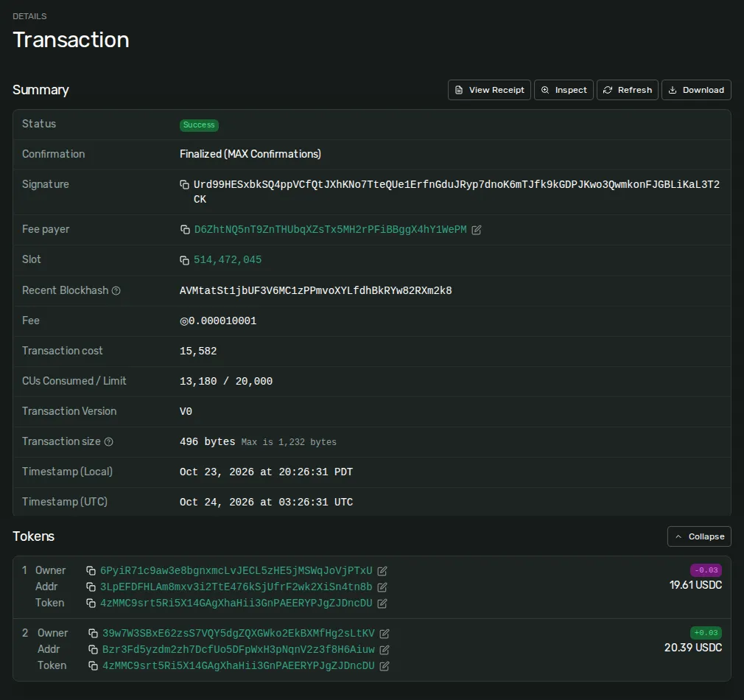Open token 1 mint 4zMMC9srt5Ri5X14 link
Image resolution: width=744 pixels, height=700 pixels.
(236, 603)
